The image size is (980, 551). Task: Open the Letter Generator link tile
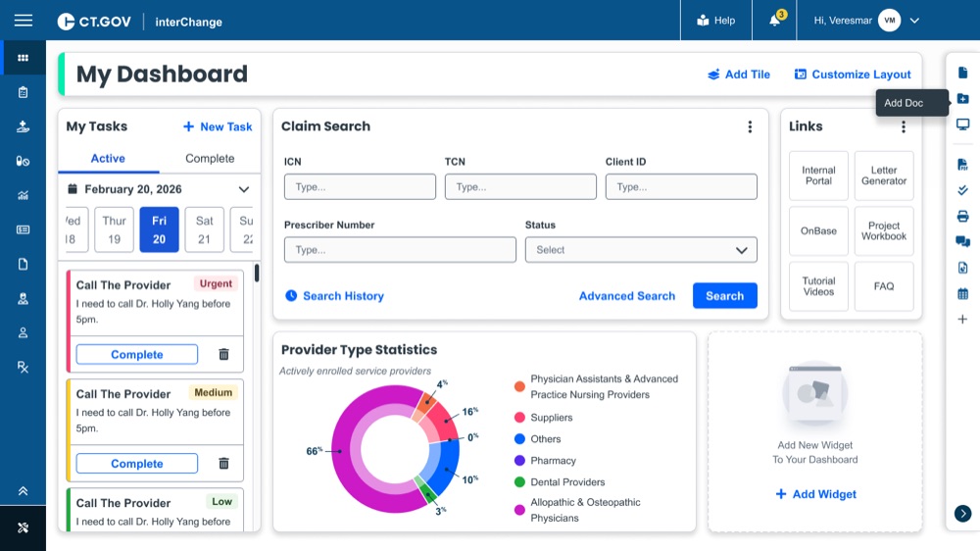coord(884,175)
